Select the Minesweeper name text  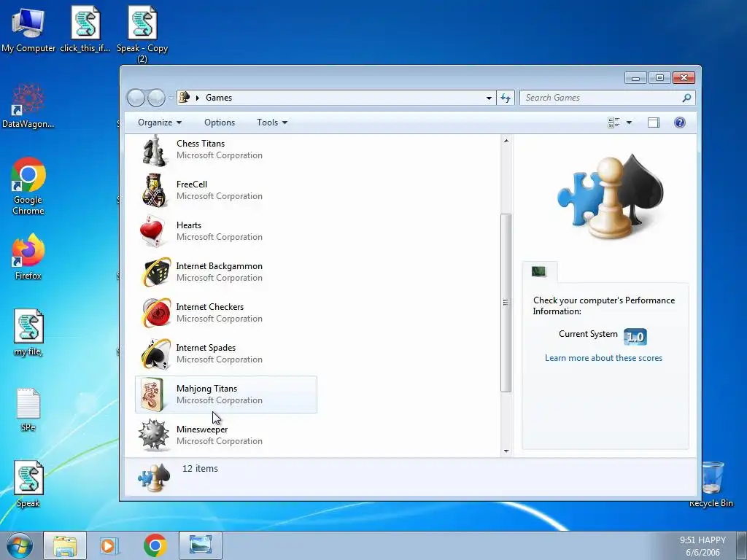(202, 429)
